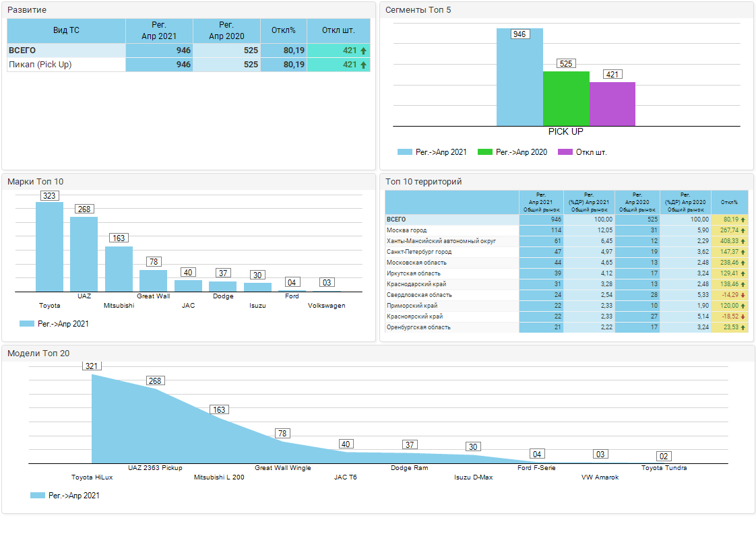
Task: Click green up arrow in ВСЕГО row of Развитие table
Action: point(364,51)
